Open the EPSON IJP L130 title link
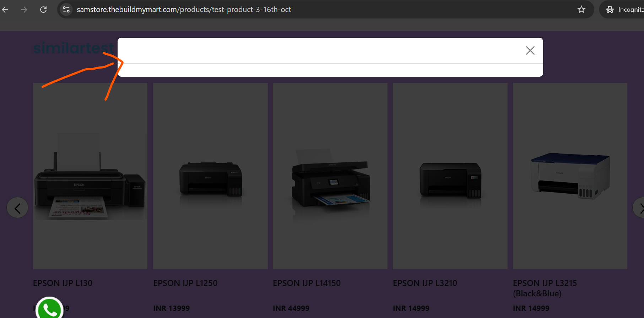This screenshot has height=318, width=644. [63, 283]
